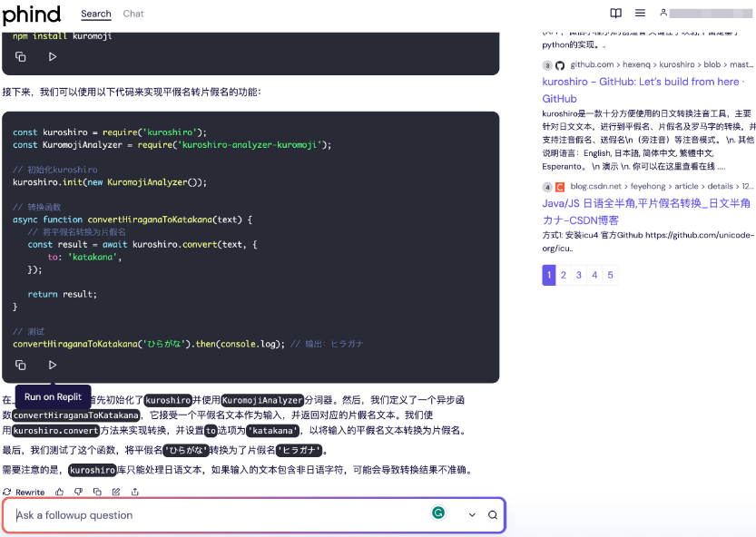The width and height of the screenshot is (756, 537).
Task: Select results page 1
Action: pos(549,275)
